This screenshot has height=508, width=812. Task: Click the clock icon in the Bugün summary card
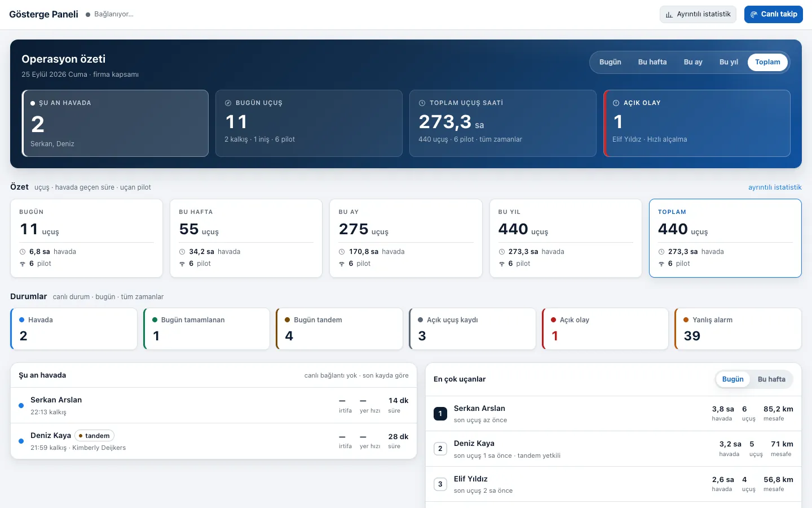tap(23, 252)
